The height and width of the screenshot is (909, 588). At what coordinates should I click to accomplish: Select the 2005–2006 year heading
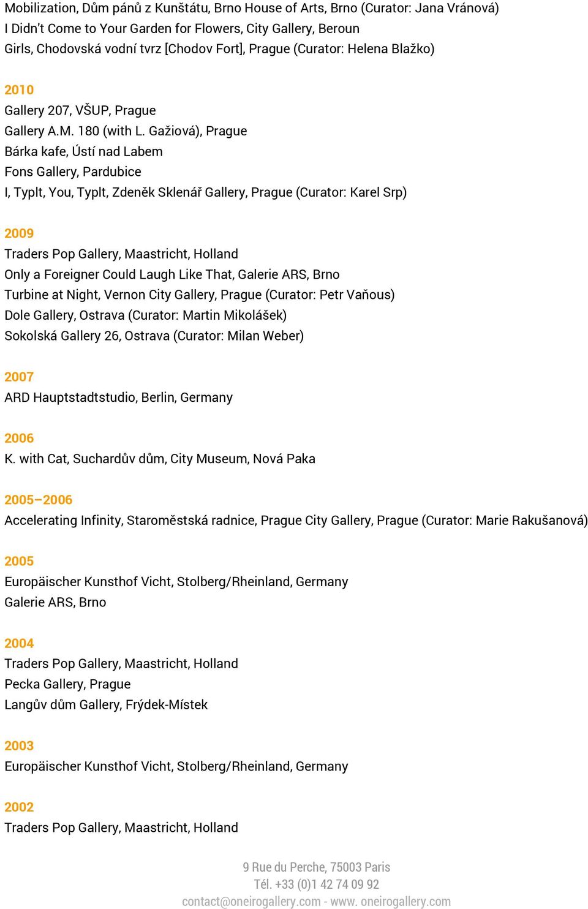coord(39,500)
